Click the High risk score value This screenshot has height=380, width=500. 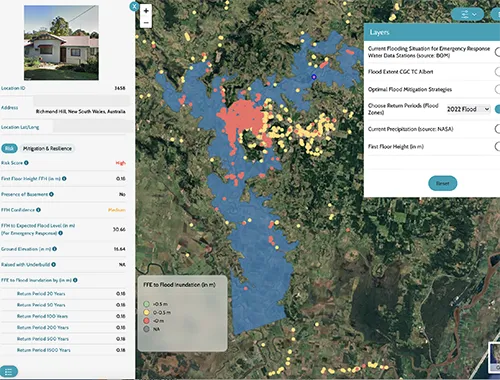121,163
